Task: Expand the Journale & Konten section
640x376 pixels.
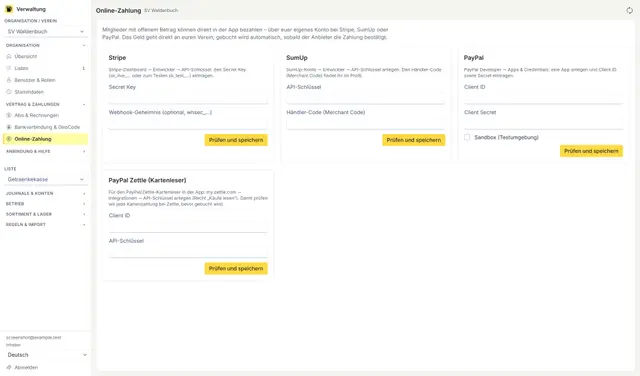Action: point(46,194)
